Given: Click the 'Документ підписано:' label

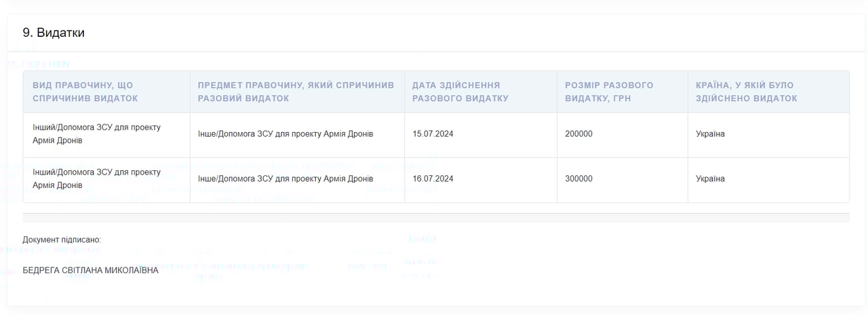Looking at the screenshot, I should click(x=62, y=240).
